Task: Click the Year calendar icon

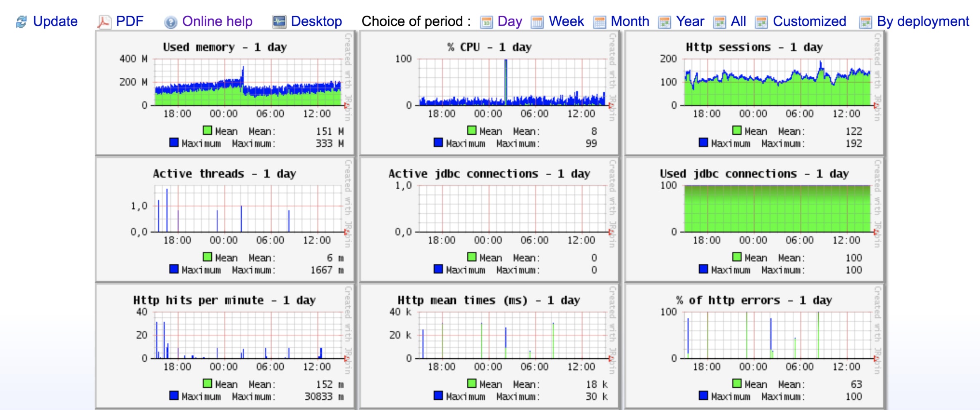Action: click(x=664, y=21)
